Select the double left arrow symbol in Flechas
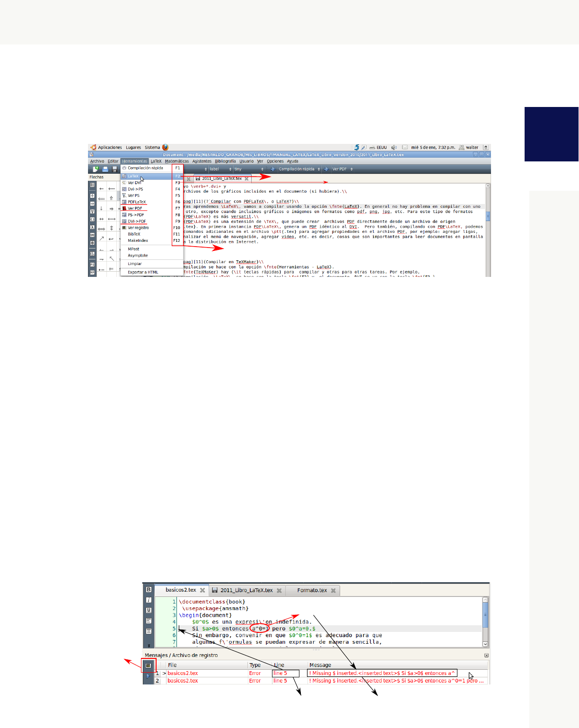This screenshot has width=579, height=728. [x=101, y=199]
